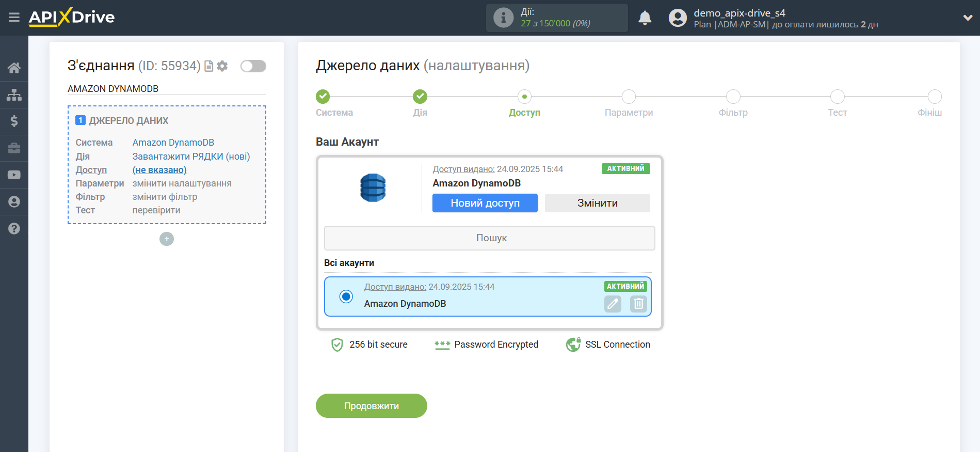Expand the user account dropdown chevron
Image resolution: width=980 pixels, height=452 pixels.
[x=968, y=18]
